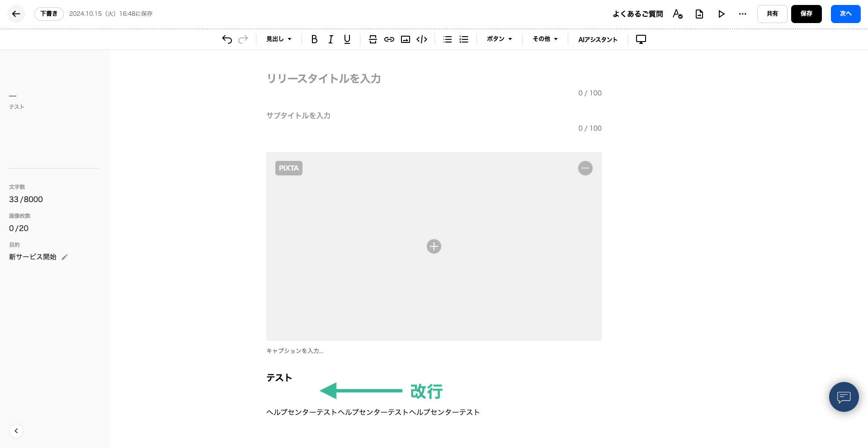
Task: Insert a horizontal divider line
Action: coord(373,39)
